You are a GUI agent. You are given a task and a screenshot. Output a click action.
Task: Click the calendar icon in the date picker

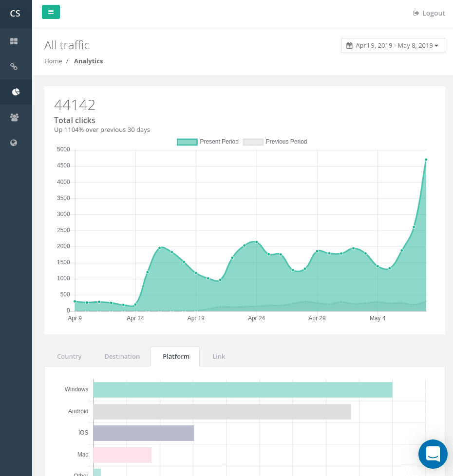[349, 45]
